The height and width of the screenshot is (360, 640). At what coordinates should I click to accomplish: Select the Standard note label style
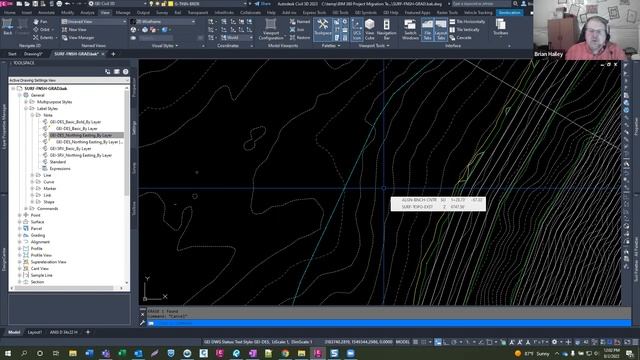58,162
